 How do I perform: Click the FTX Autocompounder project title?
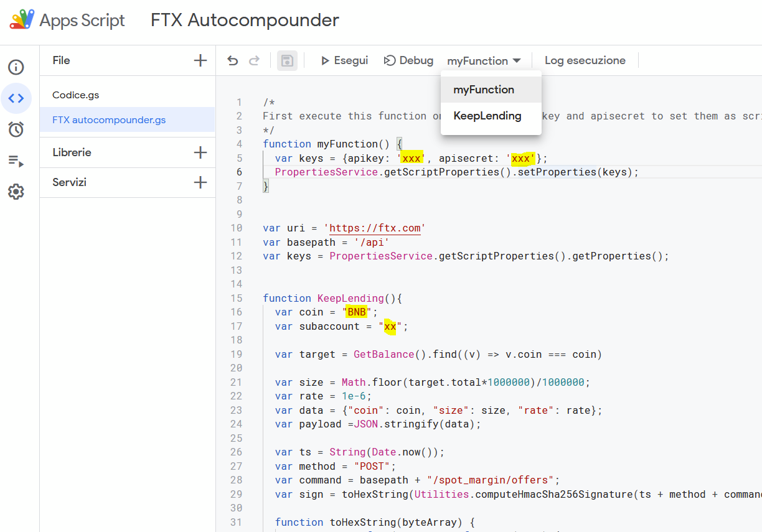coord(245,20)
